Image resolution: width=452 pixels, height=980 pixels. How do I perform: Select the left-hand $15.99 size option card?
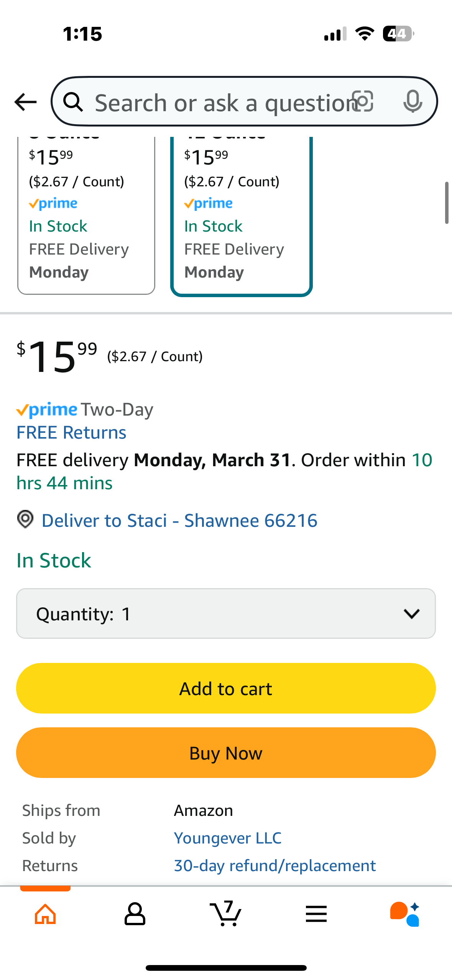point(86,215)
